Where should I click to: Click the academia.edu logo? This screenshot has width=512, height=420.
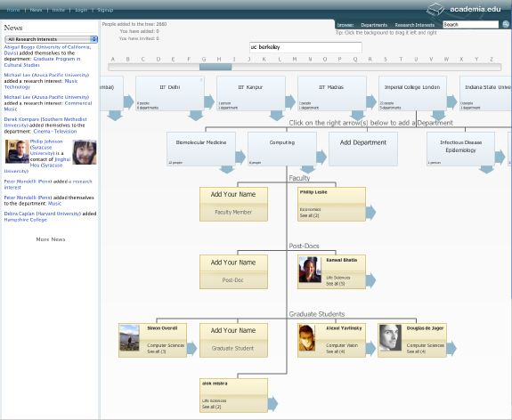(464, 9)
